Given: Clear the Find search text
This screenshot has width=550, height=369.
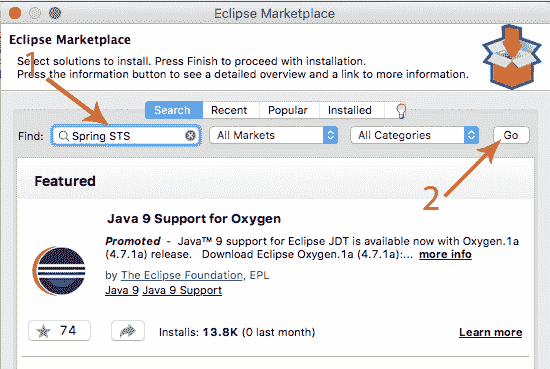Looking at the screenshot, I should pyautogui.click(x=190, y=135).
